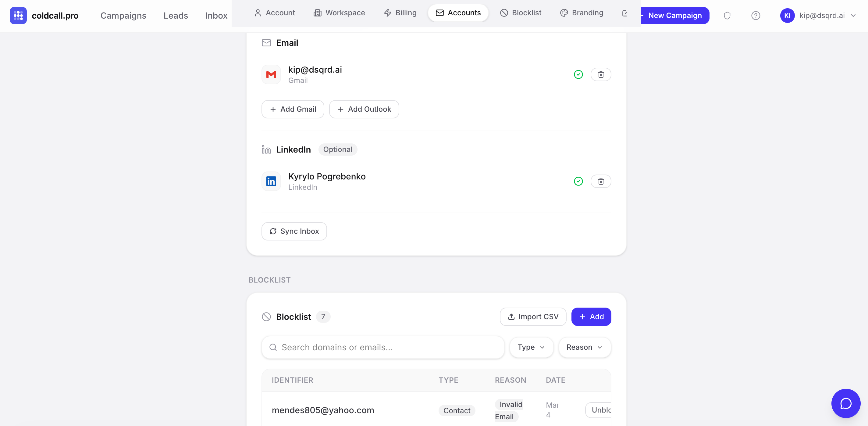The height and width of the screenshot is (426, 868).
Task: Click the Import CSV button
Action: [533, 317]
